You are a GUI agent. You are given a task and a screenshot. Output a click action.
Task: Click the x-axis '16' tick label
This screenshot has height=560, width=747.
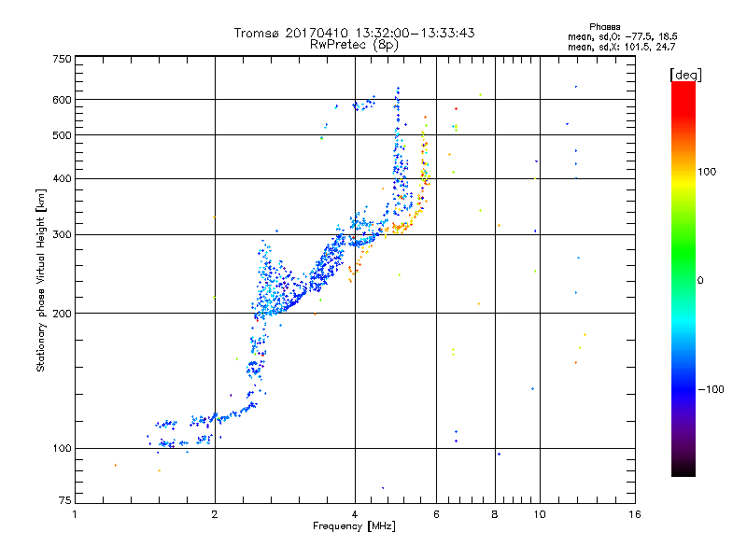[635, 514]
